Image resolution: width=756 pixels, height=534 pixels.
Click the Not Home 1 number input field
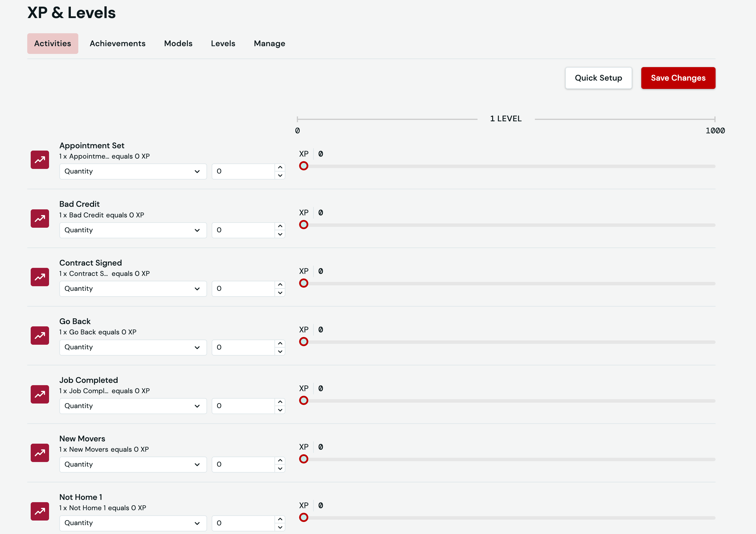click(243, 523)
